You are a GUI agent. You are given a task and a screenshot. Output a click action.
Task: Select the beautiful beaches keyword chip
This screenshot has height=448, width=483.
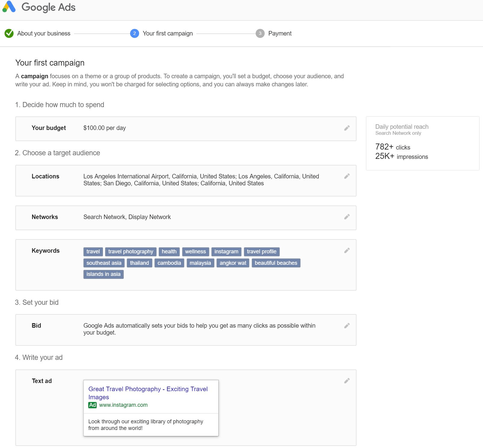[x=276, y=263]
